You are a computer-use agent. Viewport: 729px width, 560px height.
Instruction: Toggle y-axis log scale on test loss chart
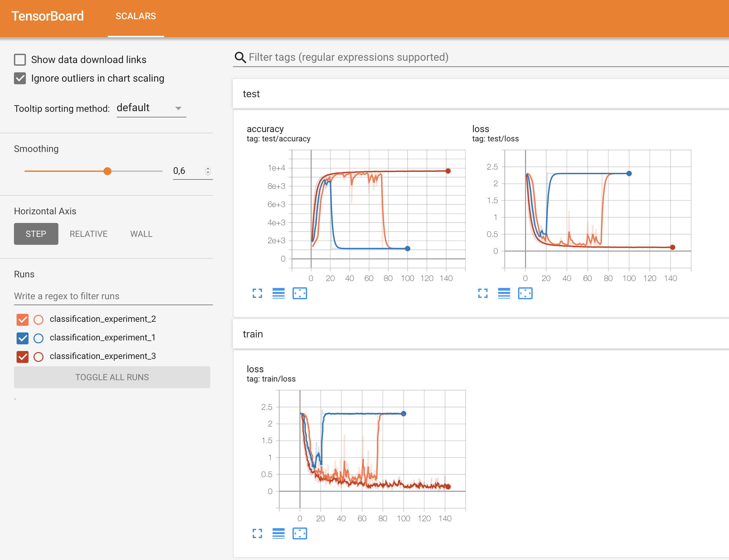(504, 293)
